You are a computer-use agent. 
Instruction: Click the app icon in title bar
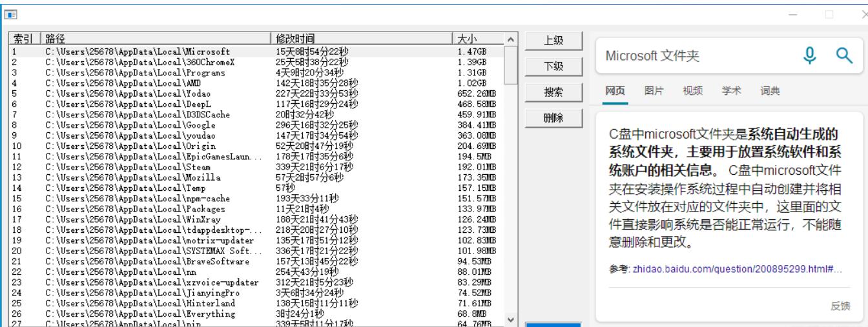click(11, 14)
